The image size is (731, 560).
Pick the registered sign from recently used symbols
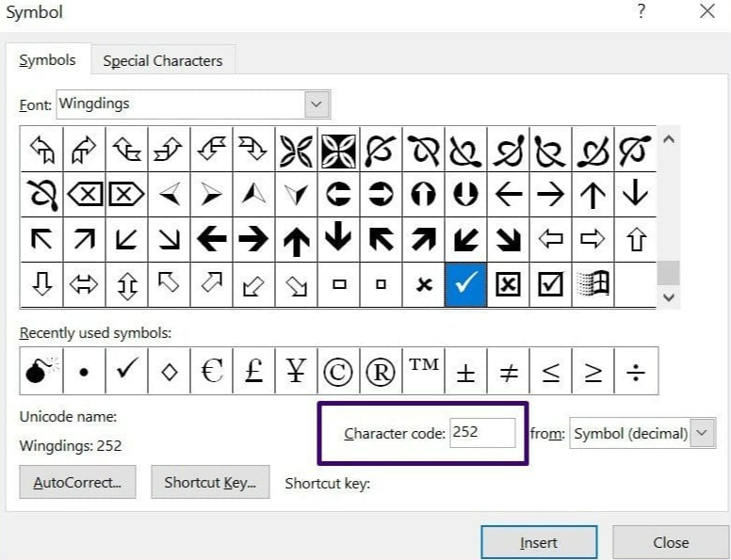(x=381, y=371)
